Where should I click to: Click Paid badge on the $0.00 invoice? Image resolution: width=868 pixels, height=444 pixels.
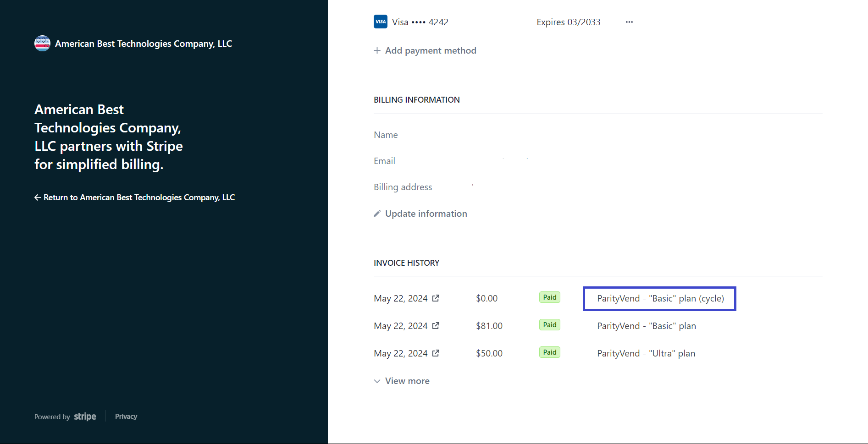point(550,297)
